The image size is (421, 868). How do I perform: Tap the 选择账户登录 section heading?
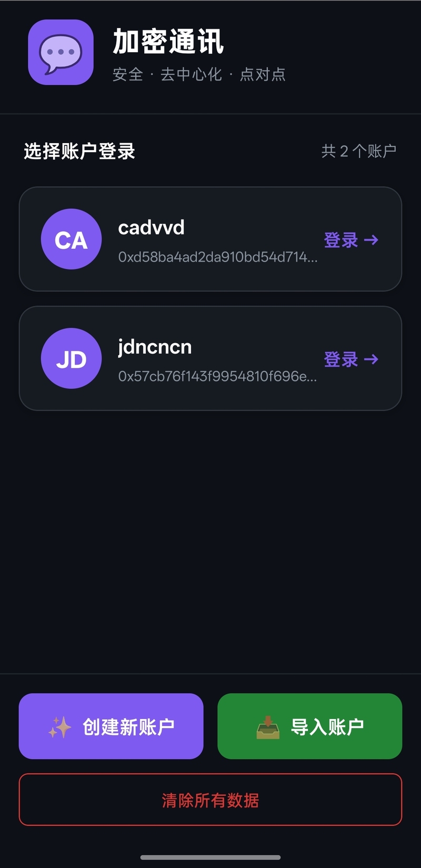[x=79, y=152]
